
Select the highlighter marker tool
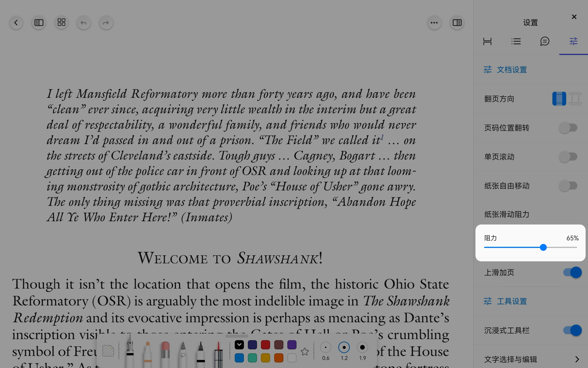click(x=147, y=354)
